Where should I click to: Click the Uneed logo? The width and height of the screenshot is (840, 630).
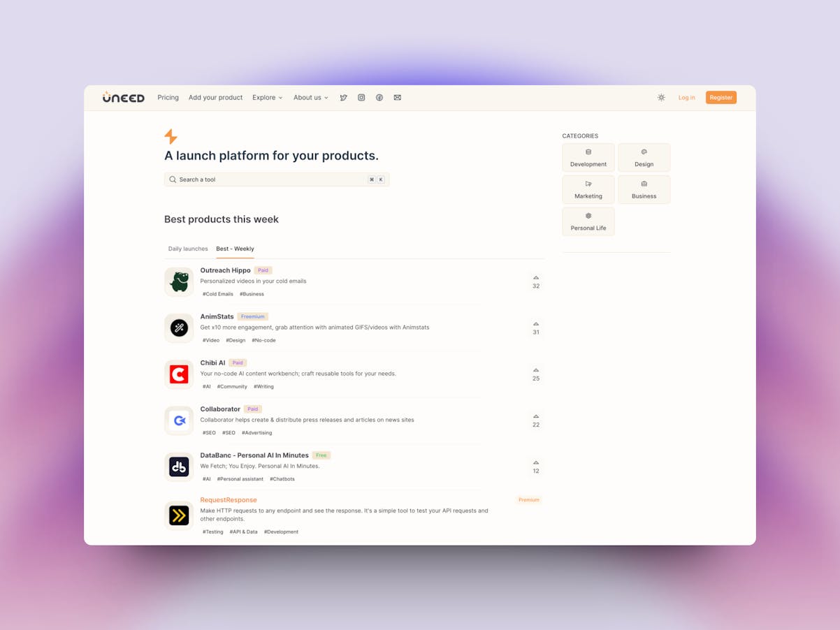click(x=123, y=97)
